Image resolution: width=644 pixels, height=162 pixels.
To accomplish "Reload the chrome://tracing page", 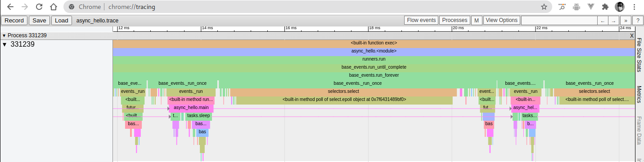I will [39, 7].
